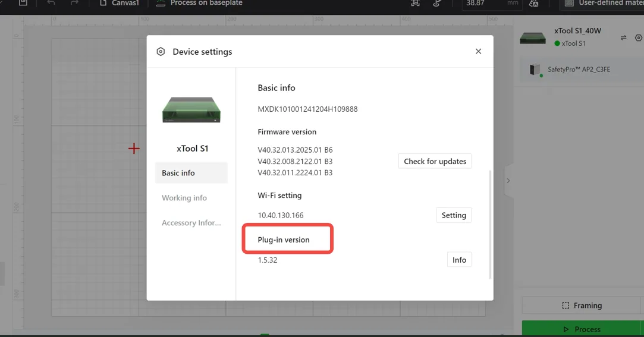Click the IP address 10.40.130.166

(x=281, y=215)
